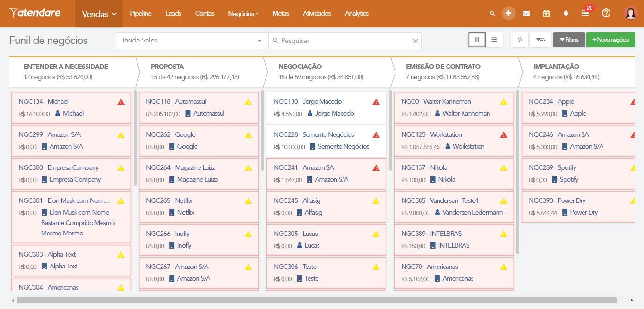Open the filter by users icon

coord(541,40)
